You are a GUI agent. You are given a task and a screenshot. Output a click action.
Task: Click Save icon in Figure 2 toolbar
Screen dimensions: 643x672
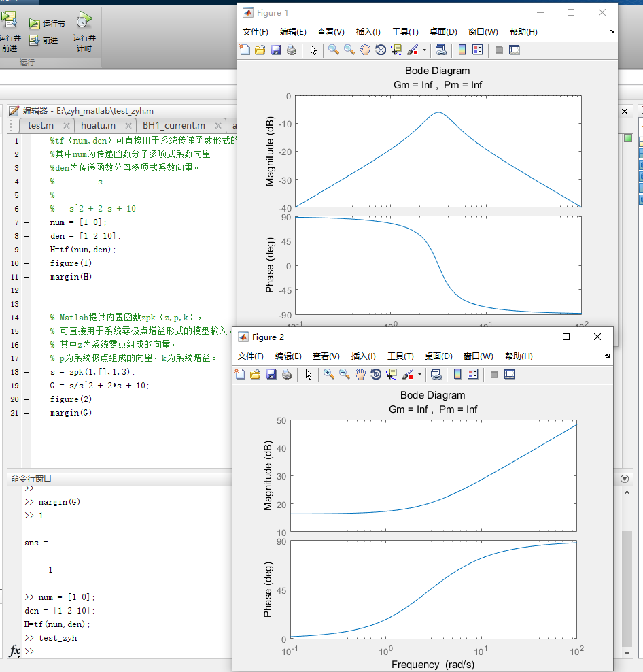(271, 375)
